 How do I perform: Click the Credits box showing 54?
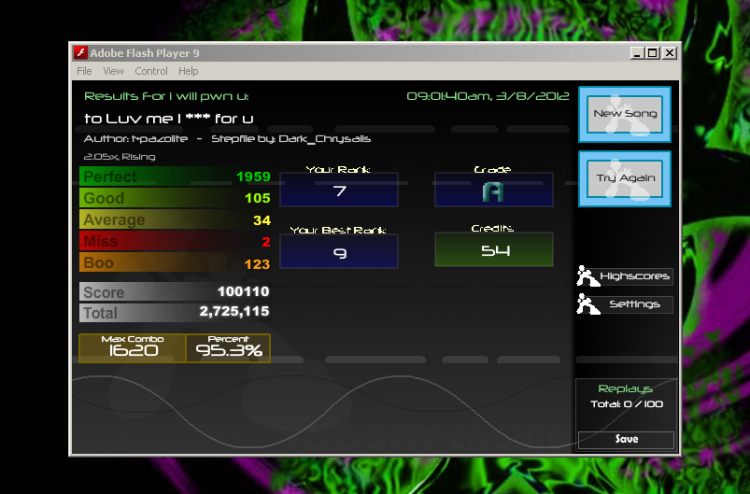point(494,249)
